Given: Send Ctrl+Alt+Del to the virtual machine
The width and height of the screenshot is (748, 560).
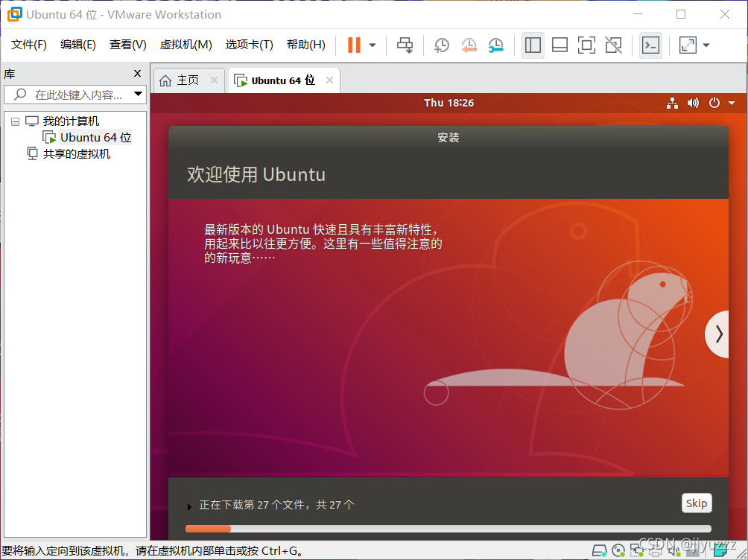Looking at the screenshot, I should [405, 45].
